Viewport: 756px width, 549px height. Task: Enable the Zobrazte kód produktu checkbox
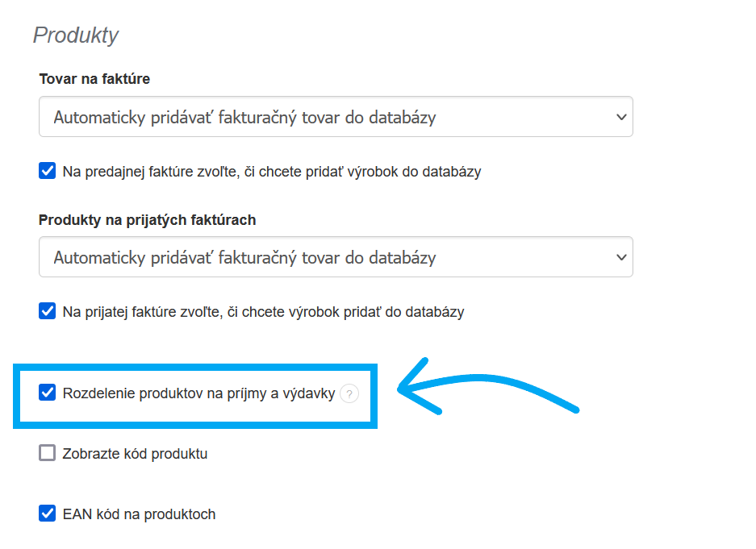click(x=48, y=453)
